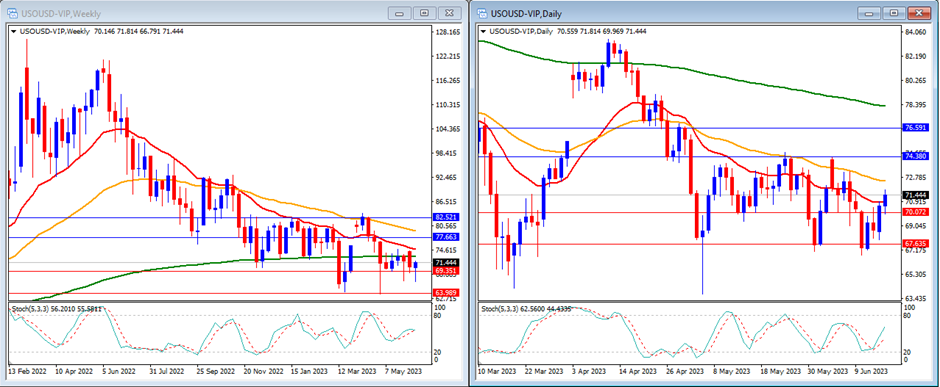Open the dropdown arrow beside USOUSD-VIP,Daily chart label
The width and height of the screenshot is (940, 387).
pyautogui.click(x=483, y=31)
